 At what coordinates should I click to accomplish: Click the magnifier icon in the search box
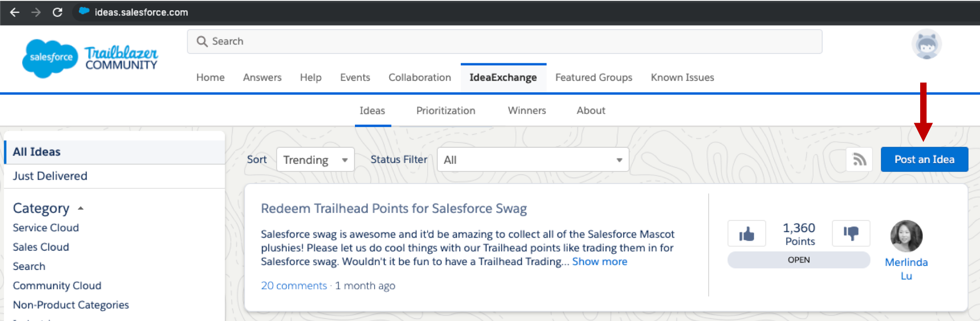point(202,41)
